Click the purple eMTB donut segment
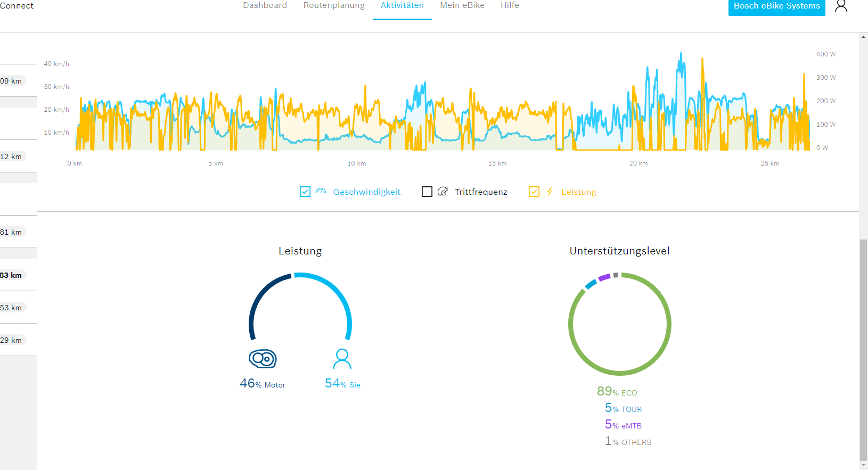Screen dimensions: 868x470 tap(604, 277)
